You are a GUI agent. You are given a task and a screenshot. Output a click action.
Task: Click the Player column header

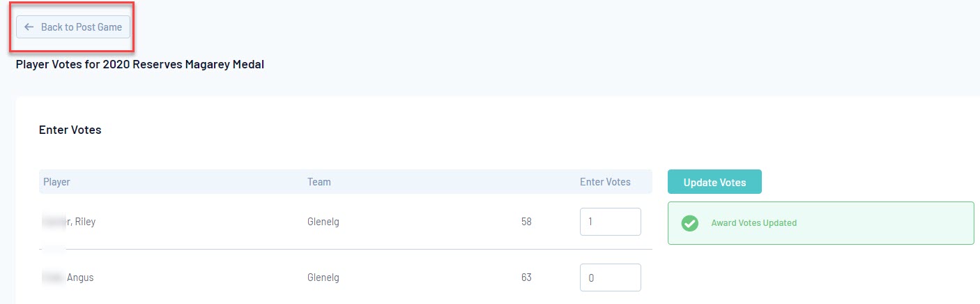point(56,182)
